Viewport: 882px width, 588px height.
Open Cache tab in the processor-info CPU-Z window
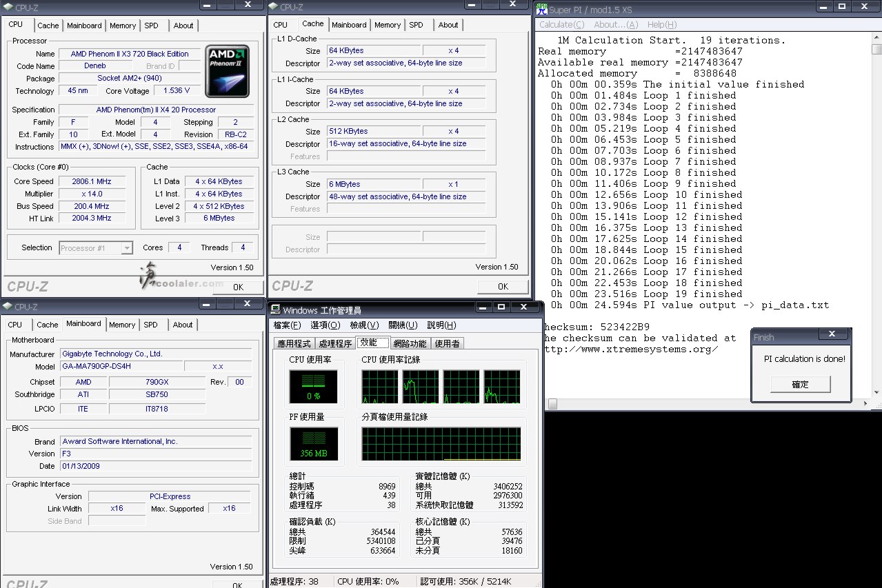(x=48, y=26)
